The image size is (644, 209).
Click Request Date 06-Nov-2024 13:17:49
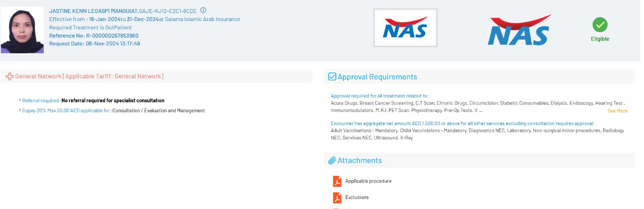pos(95,44)
